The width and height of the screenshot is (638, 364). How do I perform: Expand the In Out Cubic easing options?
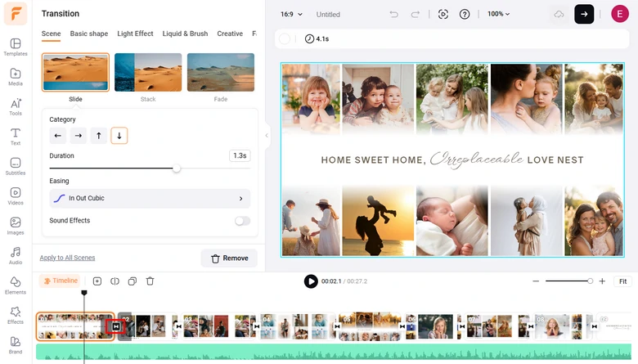click(x=150, y=198)
